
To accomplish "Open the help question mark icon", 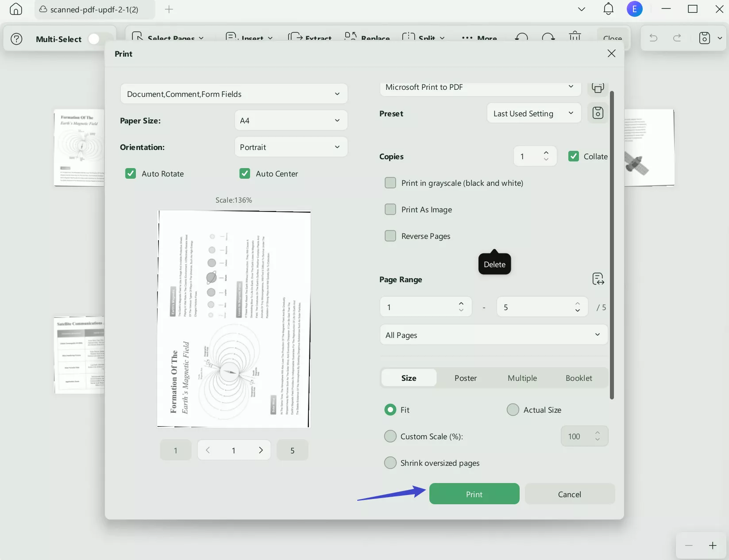I will 16,39.
